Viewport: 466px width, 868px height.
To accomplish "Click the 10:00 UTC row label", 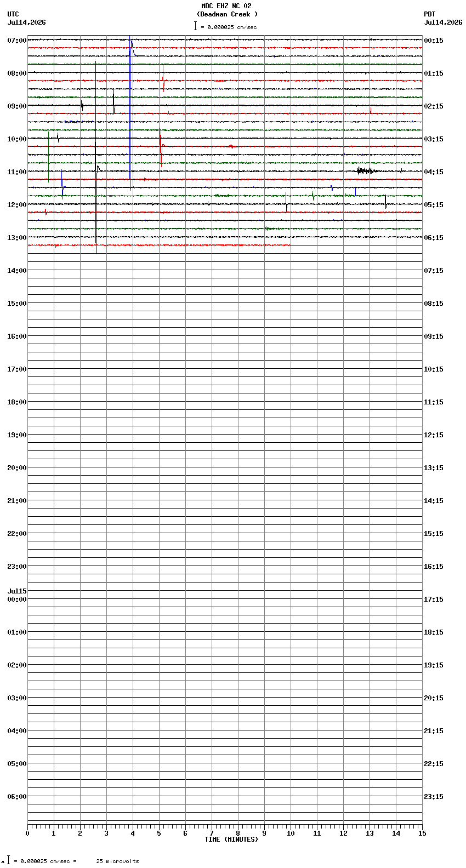I will [17, 139].
